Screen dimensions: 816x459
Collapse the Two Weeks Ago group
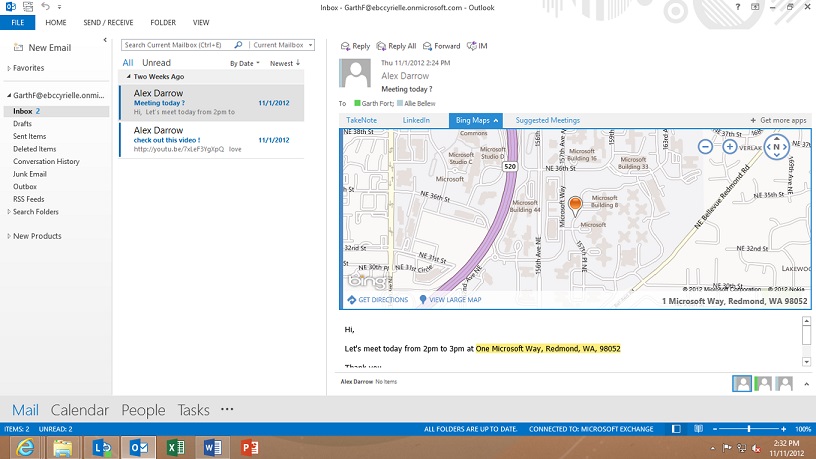pos(129,76)
